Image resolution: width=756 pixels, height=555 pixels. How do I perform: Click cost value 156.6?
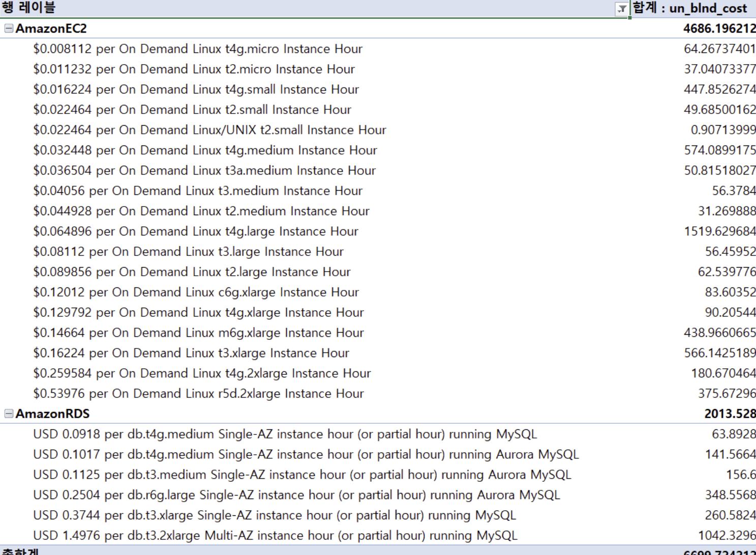pyautogui.click(x=741, y=475)
